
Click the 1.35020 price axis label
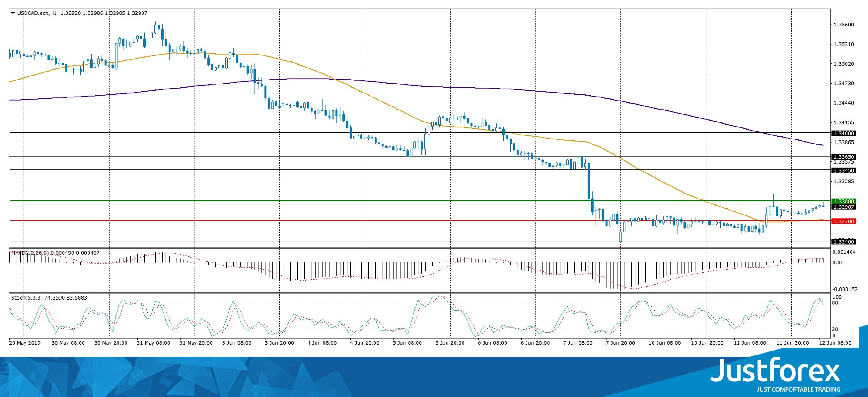[844, 64]
